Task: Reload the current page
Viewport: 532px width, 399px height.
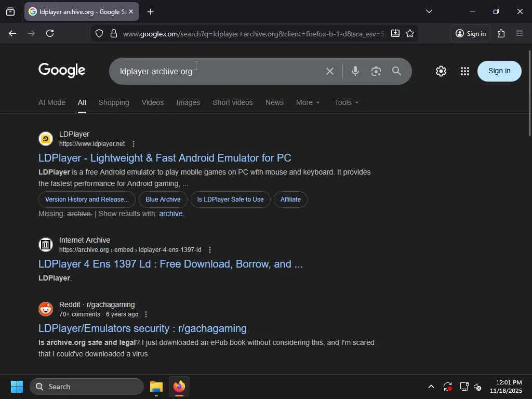Action: pyautogui.click(x=50, y=33)
